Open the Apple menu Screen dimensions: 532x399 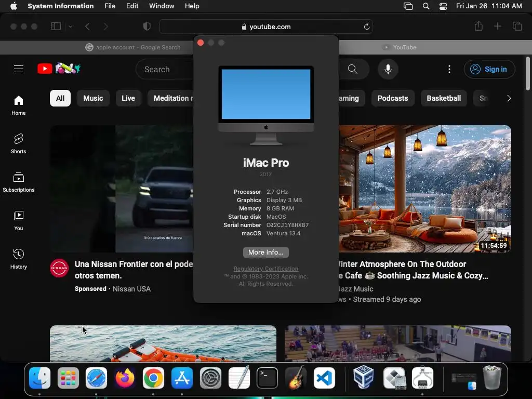[14, 6]
